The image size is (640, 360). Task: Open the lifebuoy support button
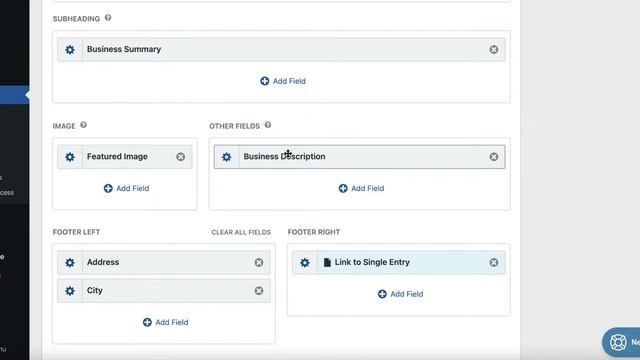click(621, 342)
